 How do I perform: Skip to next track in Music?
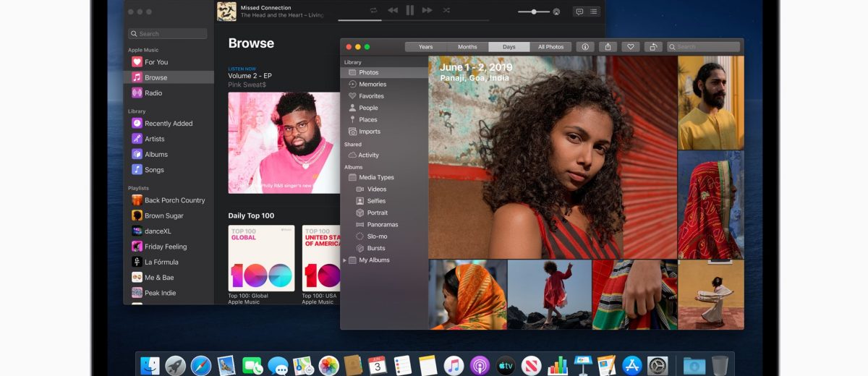pyautogui.click(x=427, y=10)
